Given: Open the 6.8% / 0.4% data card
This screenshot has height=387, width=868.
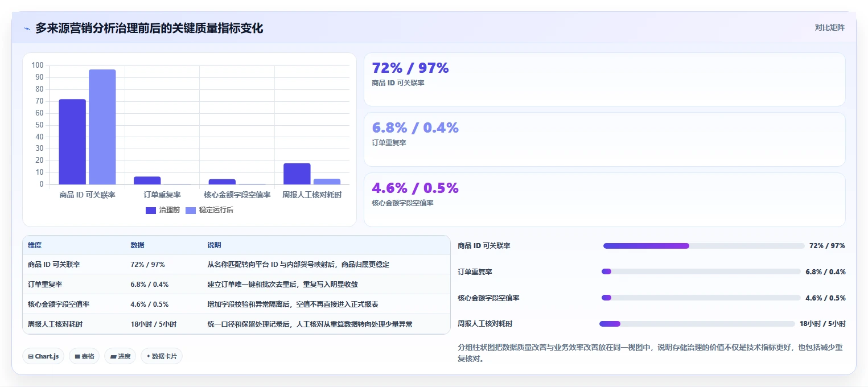Looking at the screenshot, I should 604,139.
